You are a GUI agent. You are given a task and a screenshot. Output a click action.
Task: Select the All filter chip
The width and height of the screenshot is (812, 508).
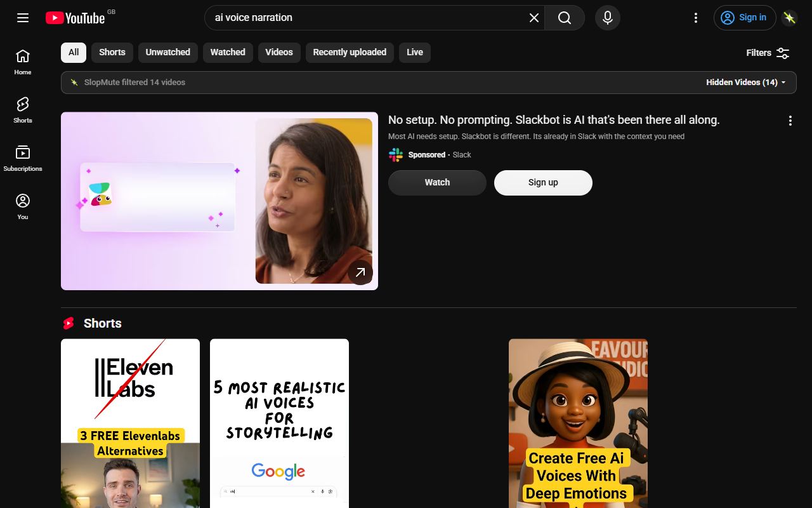pyautogui.click(x=74, y=53)
